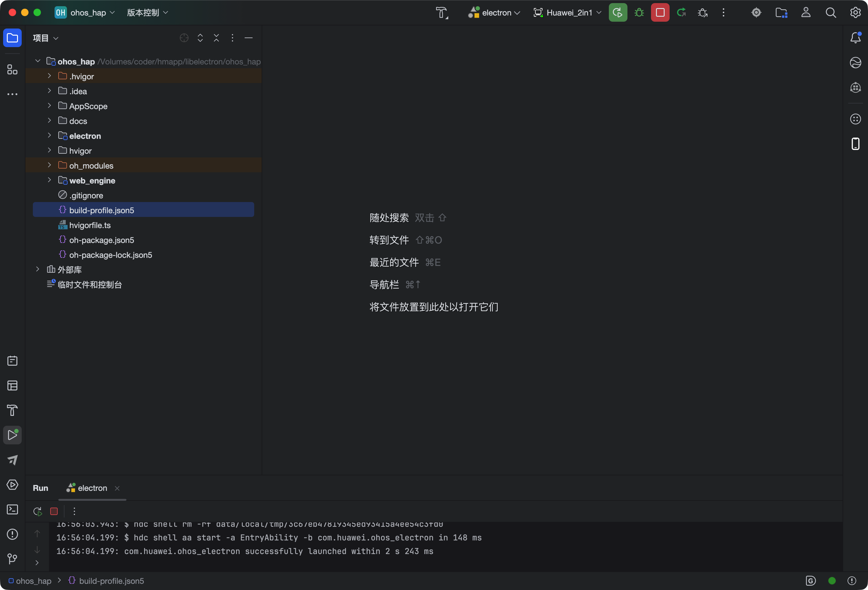Toggle the Project folder panel button

12,38
